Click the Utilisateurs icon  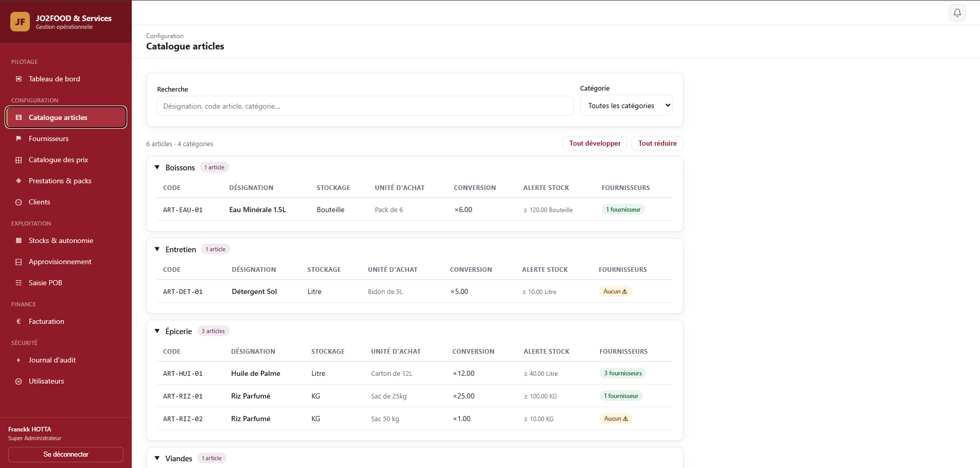coord(19,382)
